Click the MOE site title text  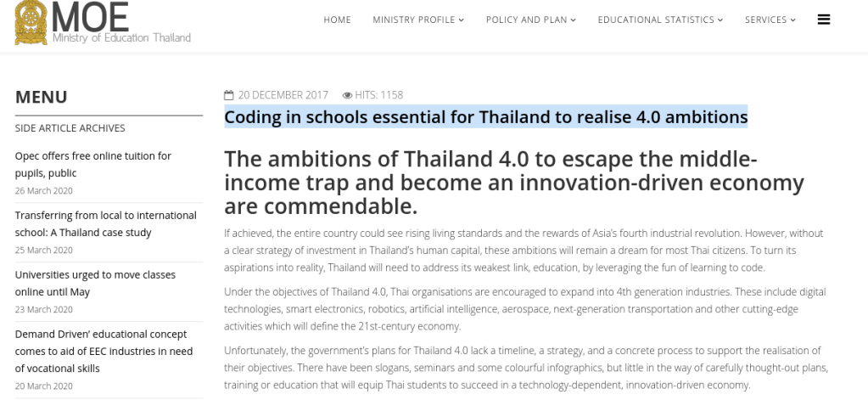[91, 17]
